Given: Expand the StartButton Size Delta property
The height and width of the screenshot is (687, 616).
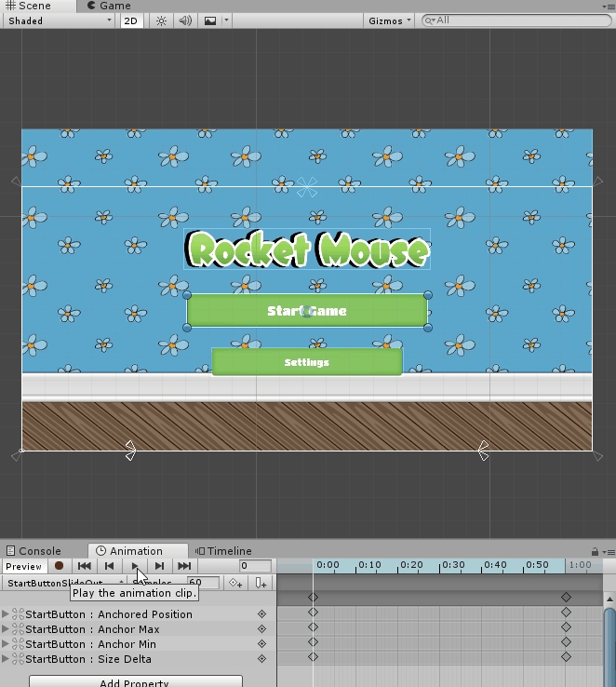Looking at the screenshot, I should (x=6, y=659).
